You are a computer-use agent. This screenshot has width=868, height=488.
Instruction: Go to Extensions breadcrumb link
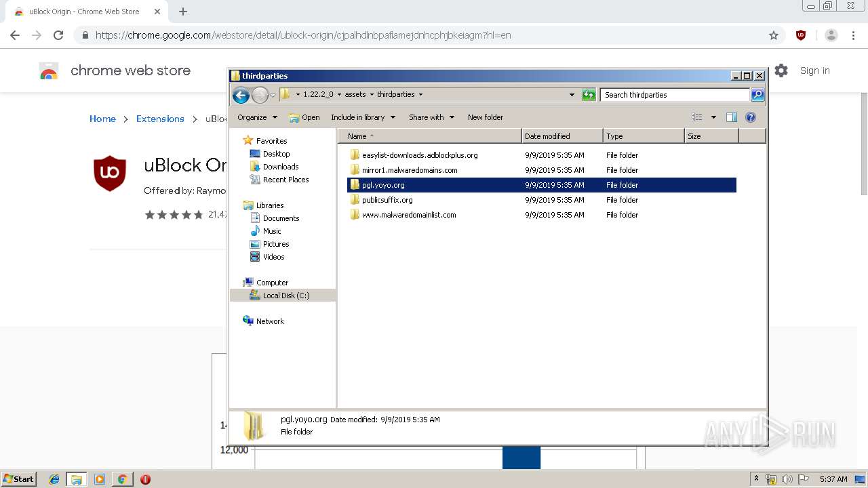(x=160, y=119)
